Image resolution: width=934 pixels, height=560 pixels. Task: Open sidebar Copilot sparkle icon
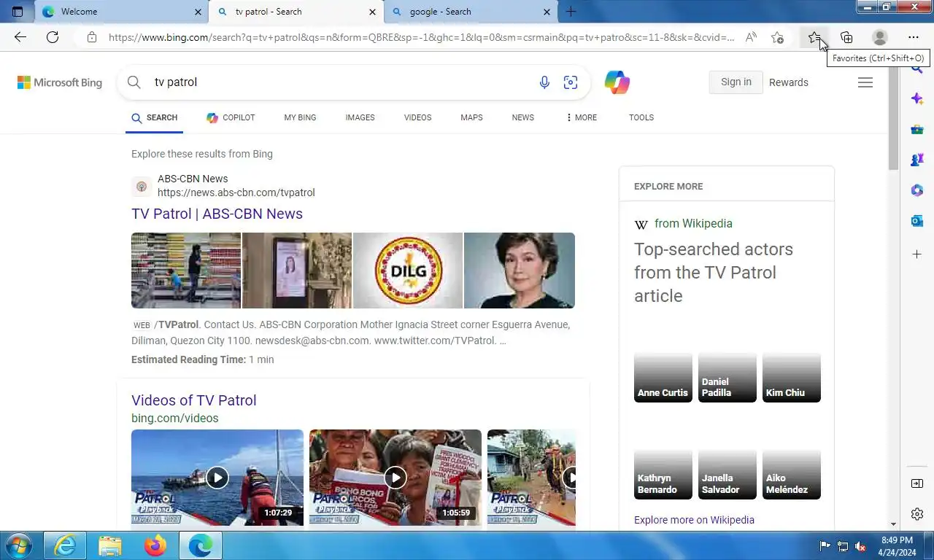point(917,99)
